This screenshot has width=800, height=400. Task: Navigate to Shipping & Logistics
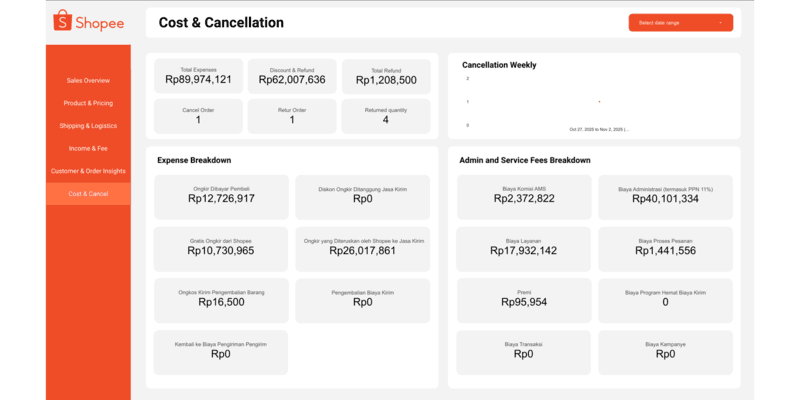(88, 126)
